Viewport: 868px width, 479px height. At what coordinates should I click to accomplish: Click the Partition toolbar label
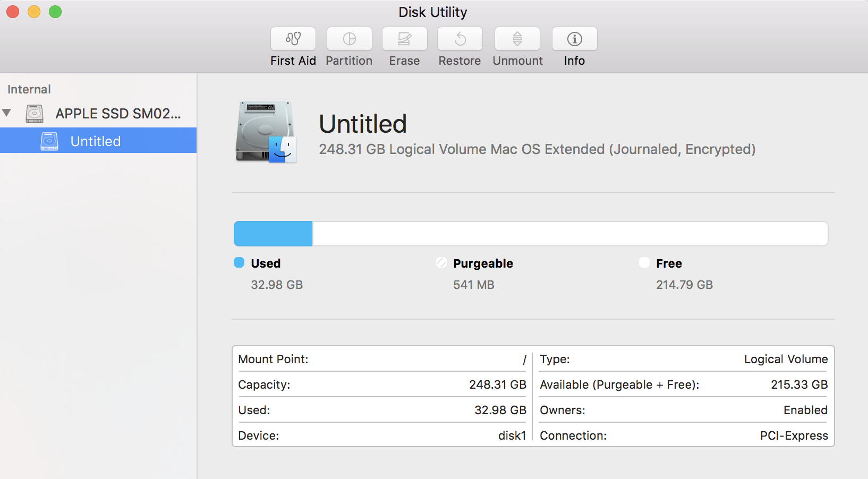349,61
